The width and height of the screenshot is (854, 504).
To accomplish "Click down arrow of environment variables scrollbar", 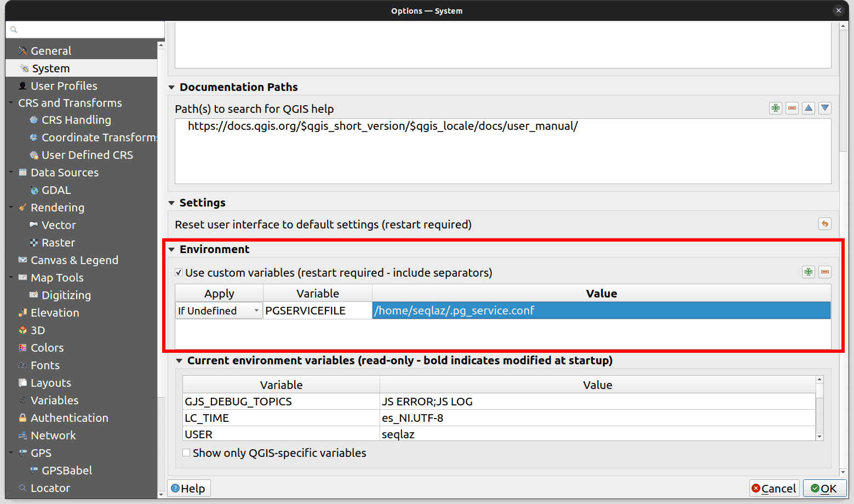I will 819,437.
